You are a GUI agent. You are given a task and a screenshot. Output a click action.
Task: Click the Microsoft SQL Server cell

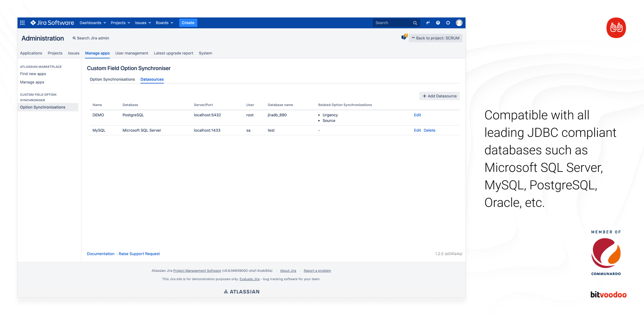(142, 131)
